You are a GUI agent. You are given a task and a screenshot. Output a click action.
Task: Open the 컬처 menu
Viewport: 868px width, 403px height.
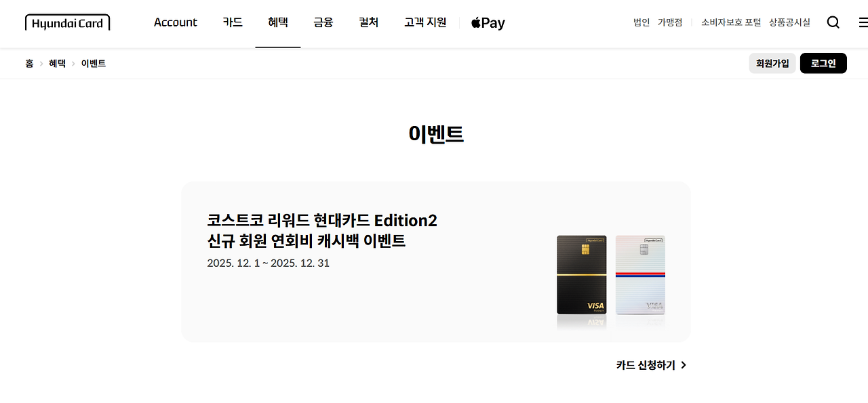pos(369,22)
